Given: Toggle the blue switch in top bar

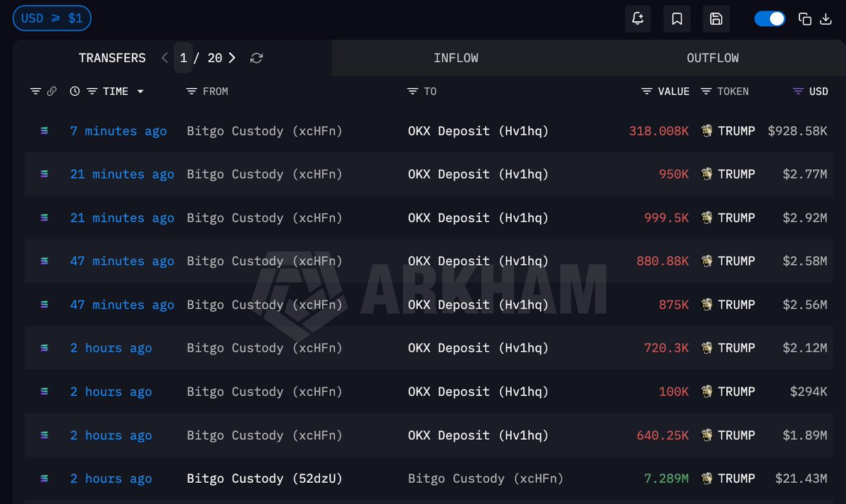Looking at the screenshot, I should pyautogui.click(x=770, y=19).
